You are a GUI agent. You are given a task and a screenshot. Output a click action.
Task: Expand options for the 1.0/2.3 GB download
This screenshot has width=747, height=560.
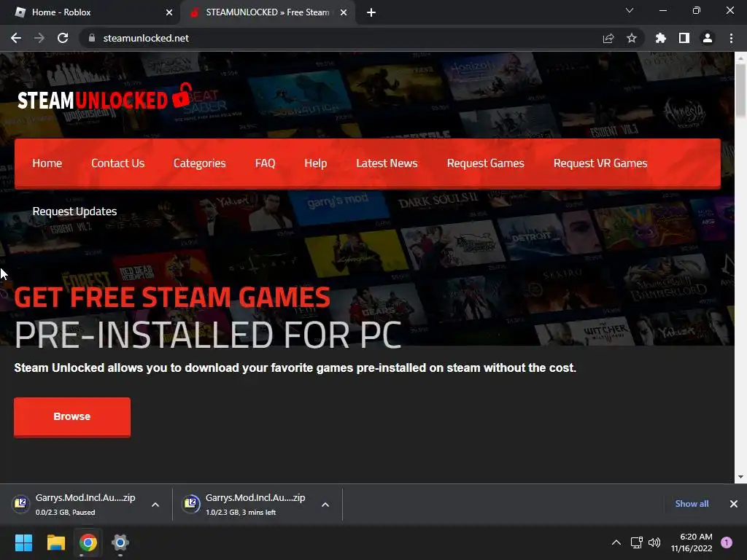click(x=325, y=505)
